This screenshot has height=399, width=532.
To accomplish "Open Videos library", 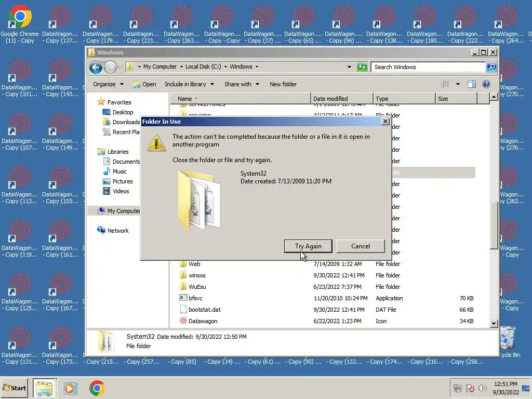I will click(x=116, y=191).
